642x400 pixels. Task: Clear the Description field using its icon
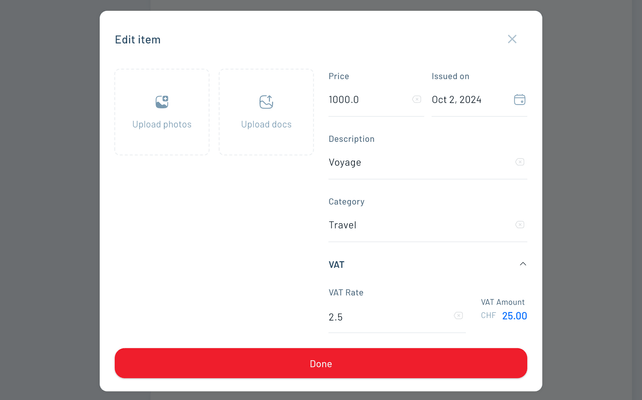point(520,162)
